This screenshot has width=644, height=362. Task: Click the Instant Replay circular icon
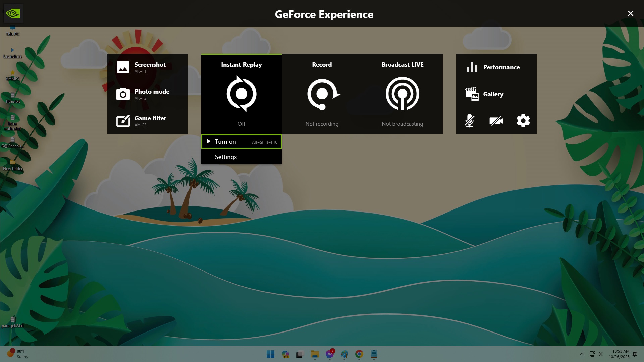click(x=241, y=94)
